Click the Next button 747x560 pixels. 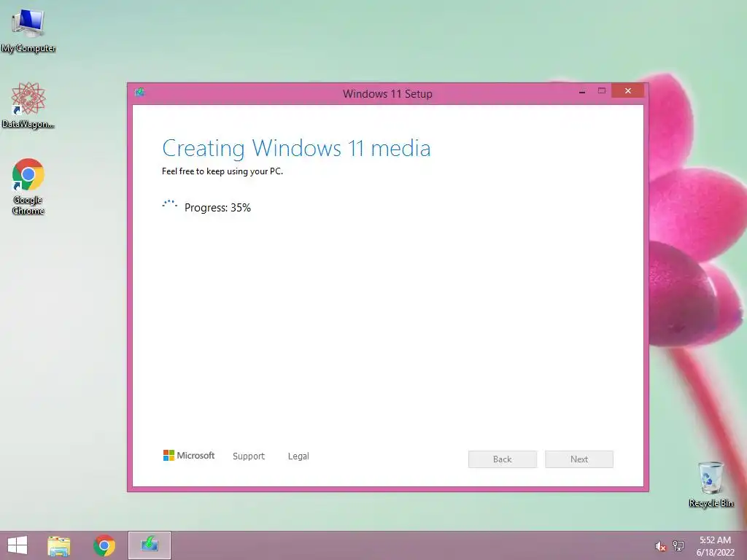pos(578,459)
